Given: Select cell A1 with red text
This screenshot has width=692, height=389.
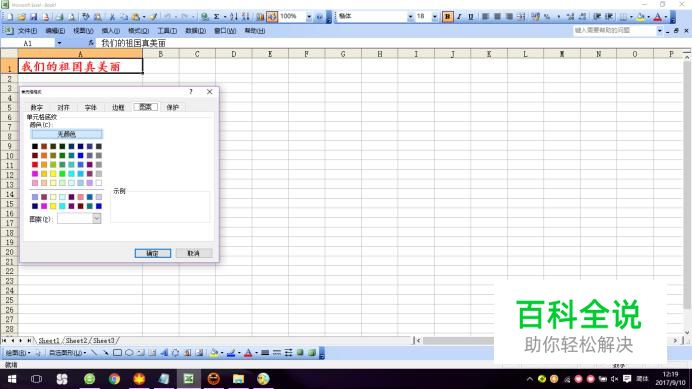Looking at the screenshot, I should click(80, 66).
